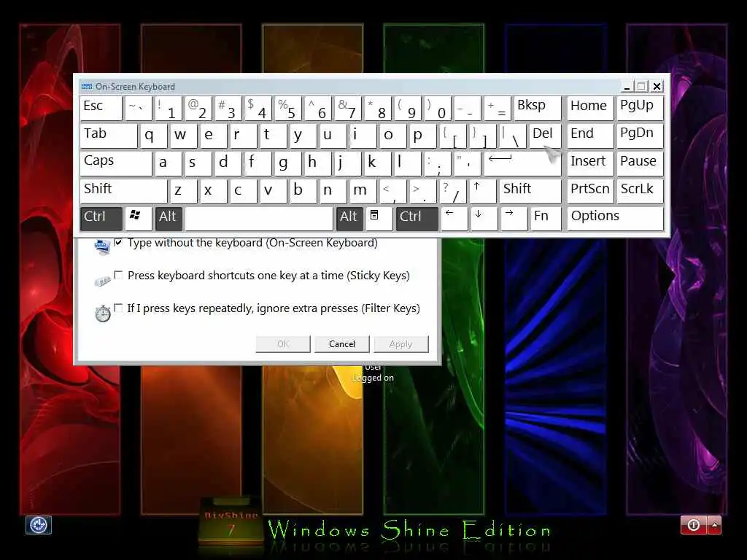
Task: Click the PgDn key
Action: pos(640,136)
